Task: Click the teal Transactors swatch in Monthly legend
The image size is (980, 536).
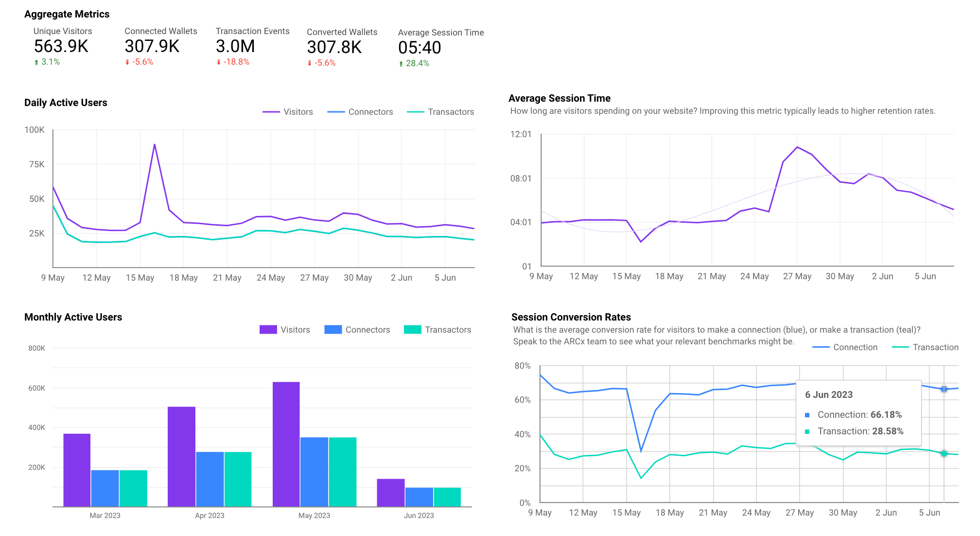Action: (413, 330)
